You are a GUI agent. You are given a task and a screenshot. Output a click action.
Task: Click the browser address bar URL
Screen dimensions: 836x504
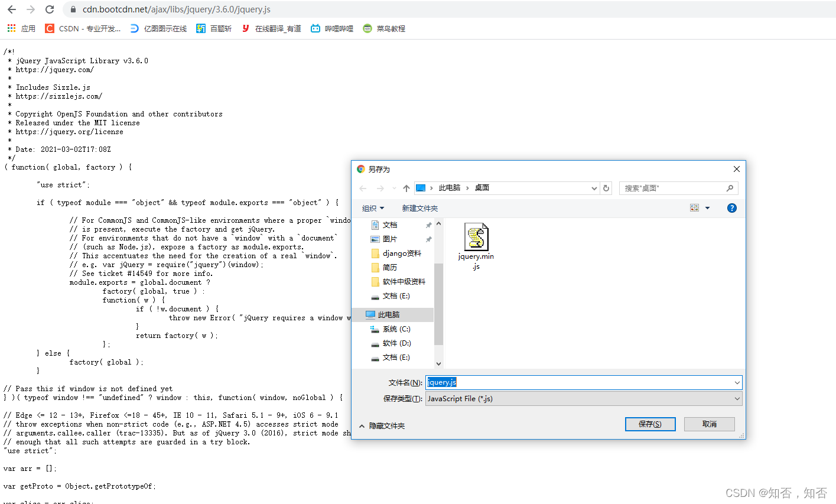click(177, 9)
